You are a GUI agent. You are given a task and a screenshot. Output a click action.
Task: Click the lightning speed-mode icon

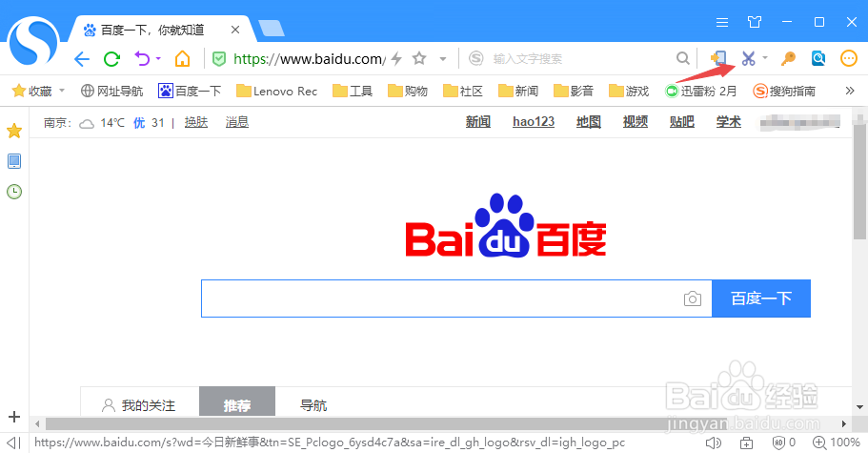(396, 58)
